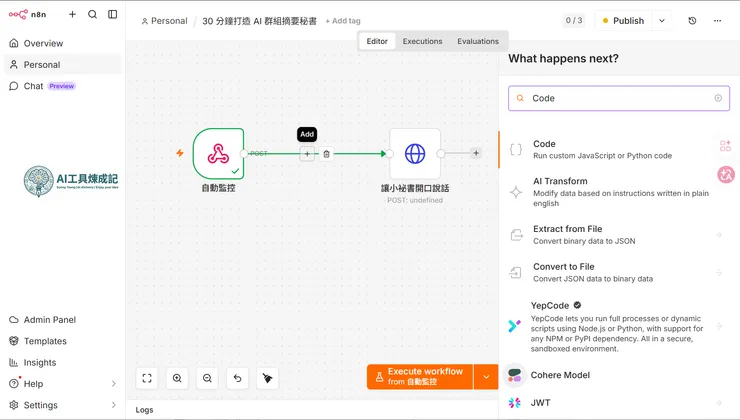Open workflow history clock icon

pos(692,21)
